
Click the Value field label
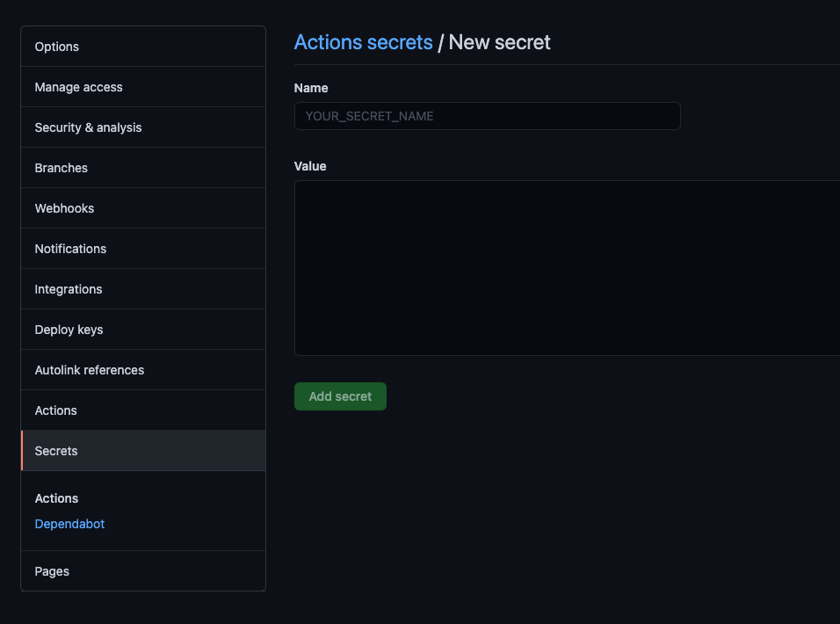tap(310, 166)
